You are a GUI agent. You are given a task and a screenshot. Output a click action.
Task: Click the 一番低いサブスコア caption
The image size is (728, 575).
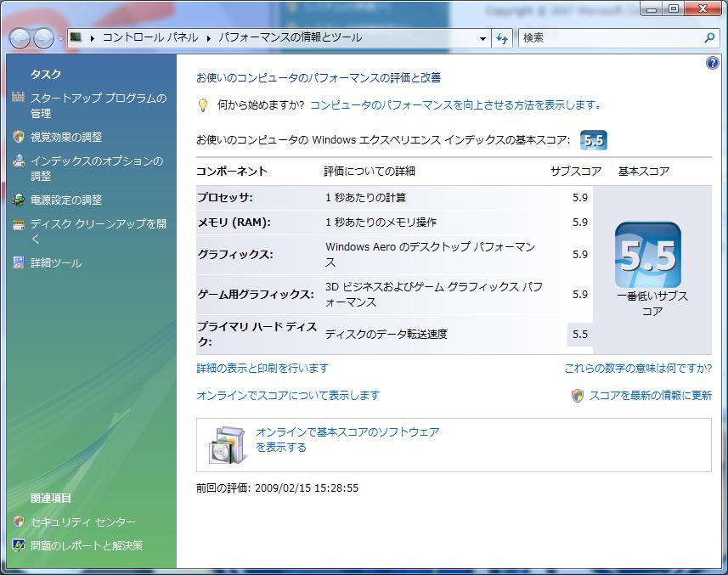click(x=652, y=303)
